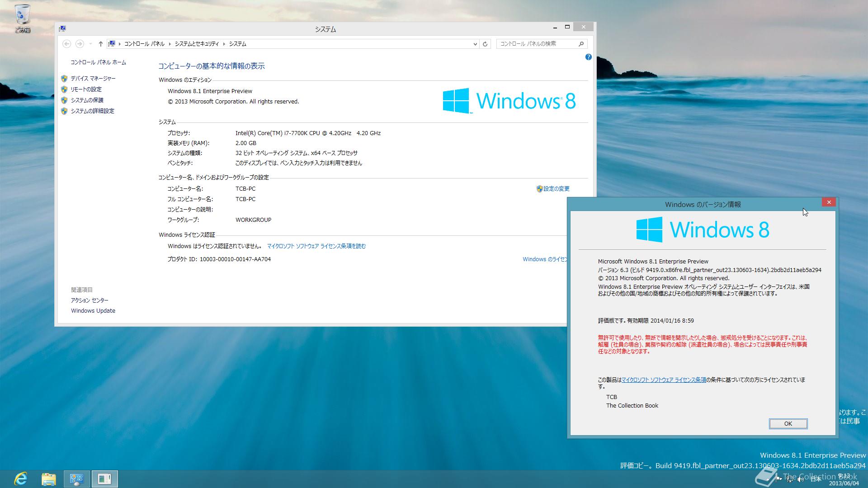Refresh the System window address bar

485,44
